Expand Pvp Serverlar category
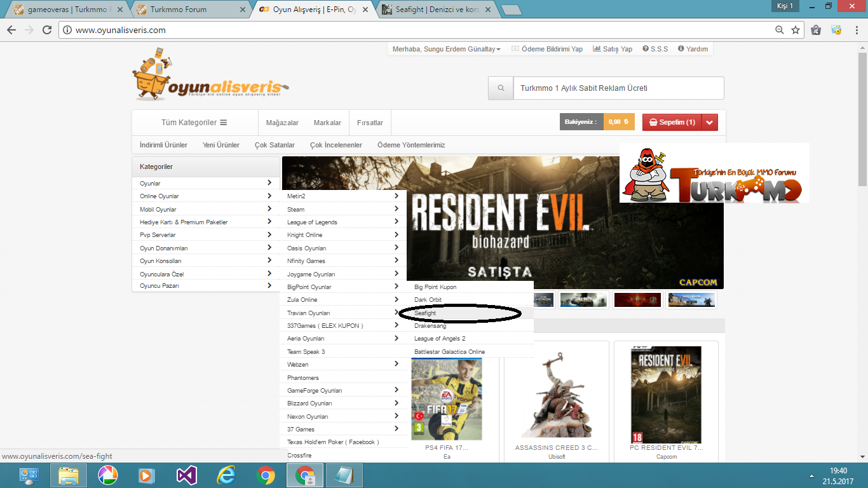The width and height of the screenshot is (868, 488). click(x=205, y=234)
